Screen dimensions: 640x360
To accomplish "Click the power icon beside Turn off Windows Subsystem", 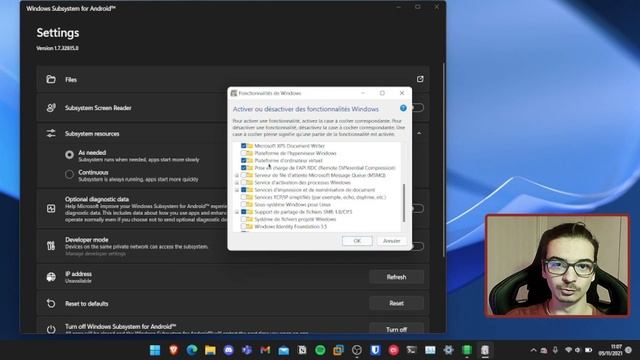I will coord(51,329).
